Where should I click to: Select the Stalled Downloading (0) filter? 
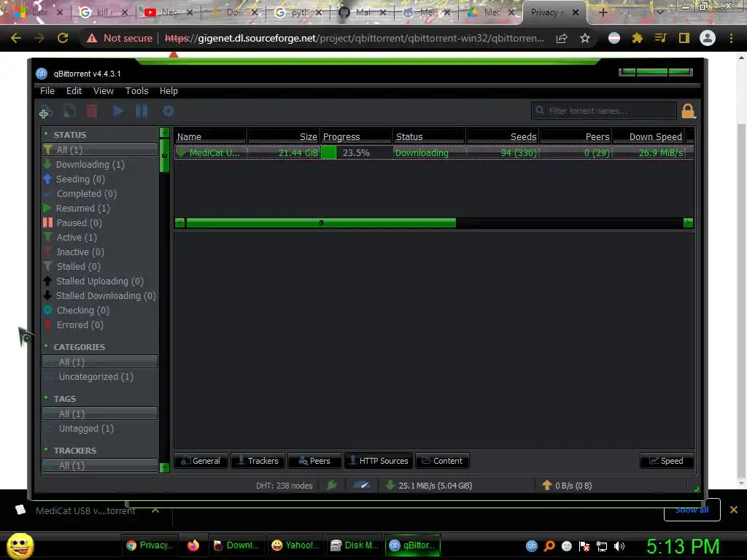pos(99,296)
